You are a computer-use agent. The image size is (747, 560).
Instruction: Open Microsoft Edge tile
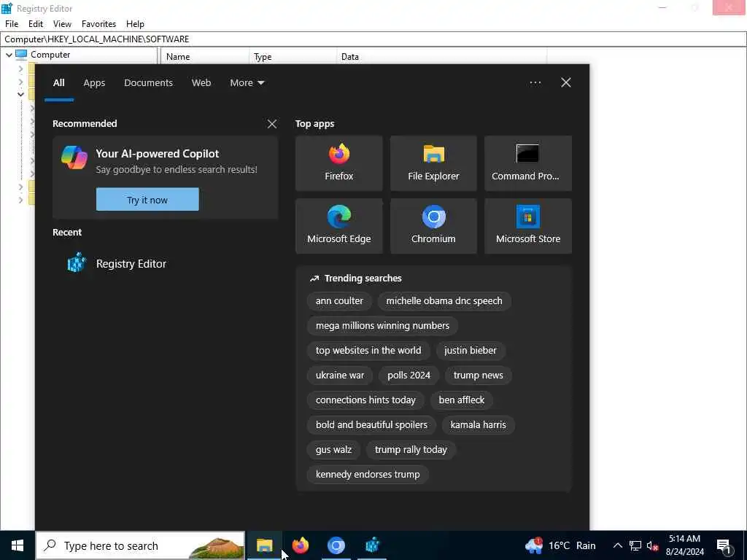(x=338, y=226)
